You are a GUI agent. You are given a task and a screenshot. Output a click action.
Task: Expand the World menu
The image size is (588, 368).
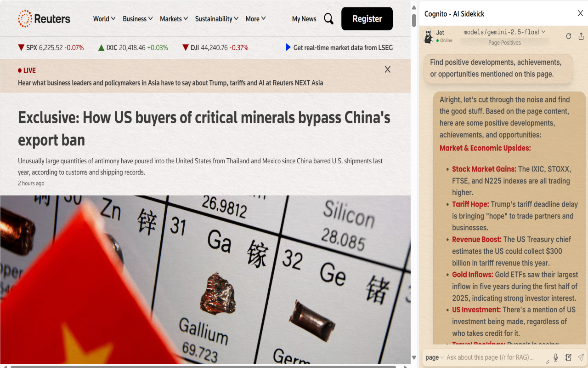(x=104, y=19)
